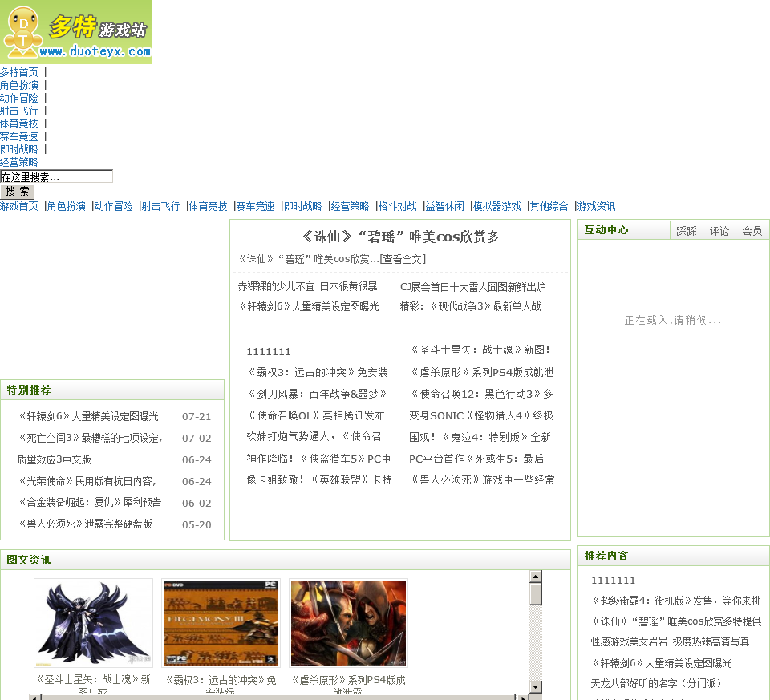Open 《轩辕剑6》大量精美设定图曝光 in center panel
Viewport: 770px width, 700px height.
coord(308,306)
